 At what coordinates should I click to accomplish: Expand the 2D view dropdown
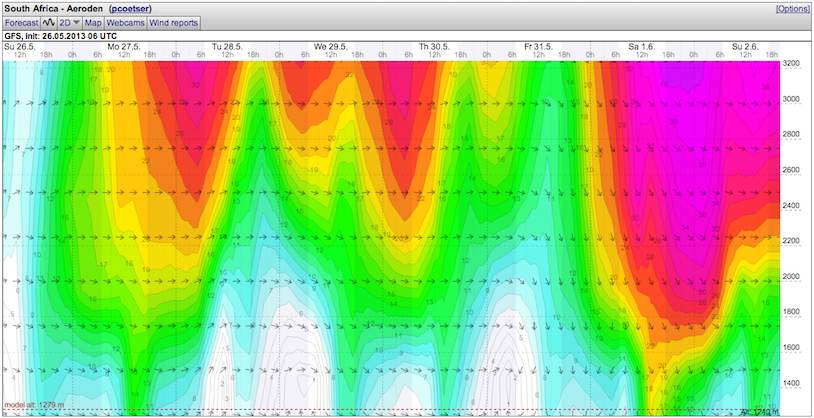70,23
